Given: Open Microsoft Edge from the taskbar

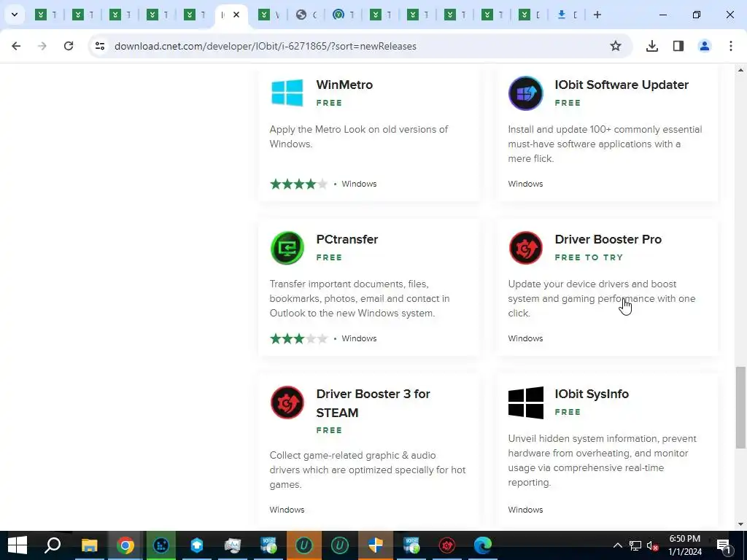Looking at the screenshot, I should pos(483,545).
